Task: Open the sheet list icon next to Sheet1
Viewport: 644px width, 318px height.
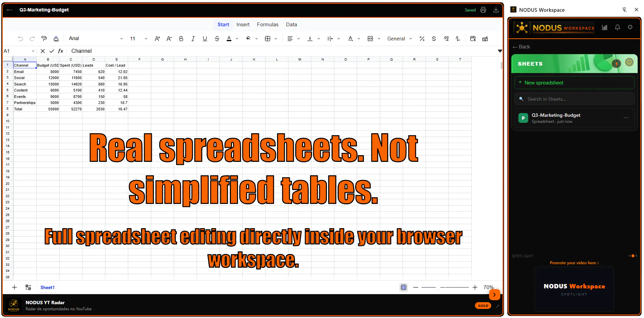Action: (28, 287)
